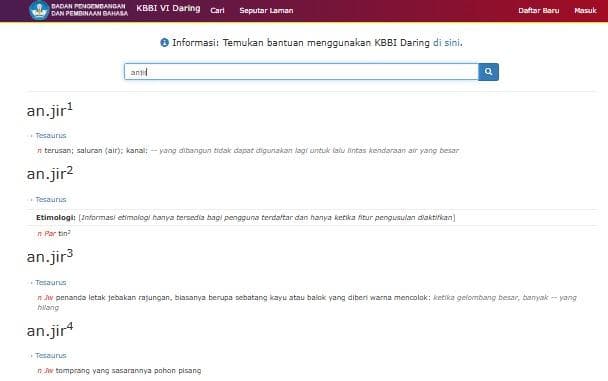Click the 'n' word class in an.jir1
The height and width of the screenshot is (381, 608).
coord(39,151)
